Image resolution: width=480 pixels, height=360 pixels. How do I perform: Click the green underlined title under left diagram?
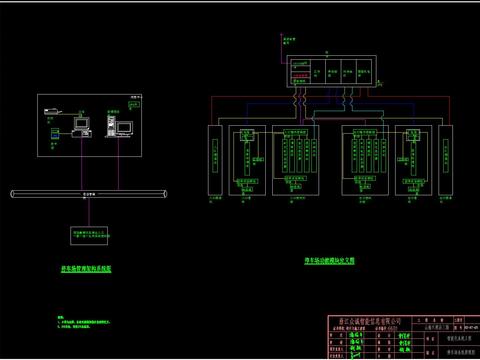86,269
